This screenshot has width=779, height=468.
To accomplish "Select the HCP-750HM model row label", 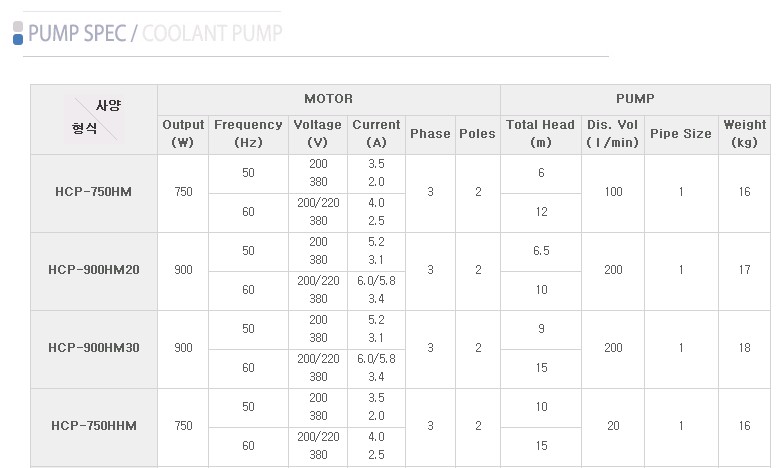I will pos(93,192).
